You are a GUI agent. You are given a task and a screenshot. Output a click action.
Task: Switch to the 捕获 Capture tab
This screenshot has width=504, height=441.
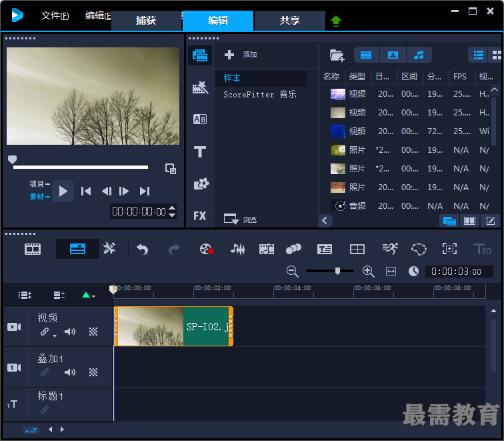pos(146,21)
